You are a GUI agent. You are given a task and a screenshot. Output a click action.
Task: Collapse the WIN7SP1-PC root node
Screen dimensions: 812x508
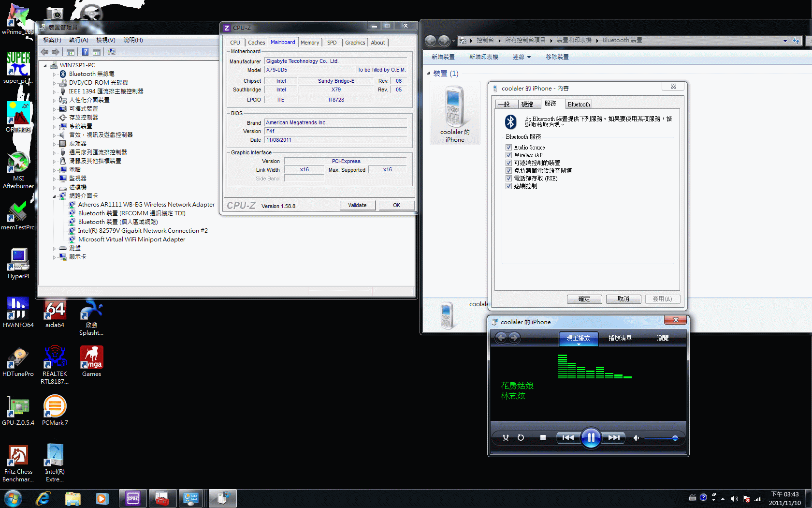[x=45, y=65]
